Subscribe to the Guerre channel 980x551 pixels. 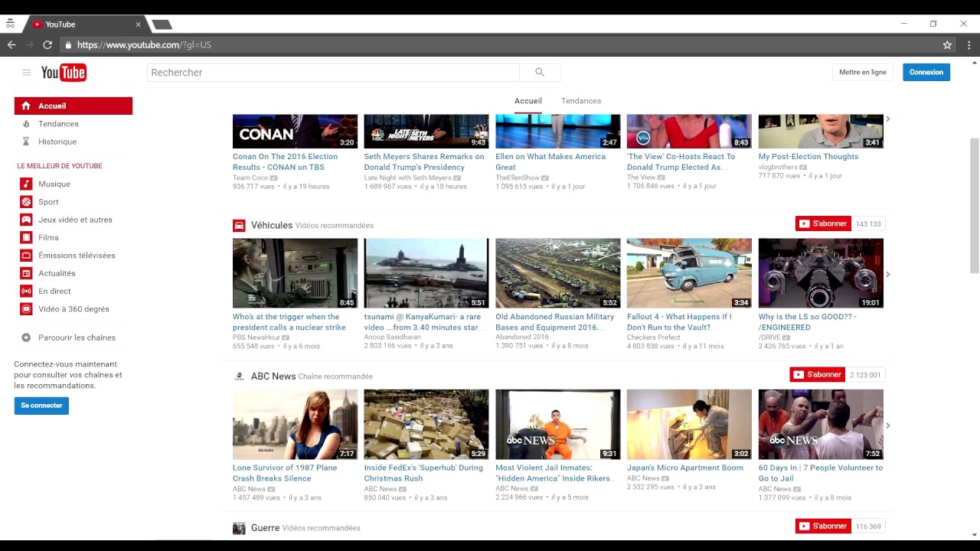pyautogui.click(x=823, y=527)
